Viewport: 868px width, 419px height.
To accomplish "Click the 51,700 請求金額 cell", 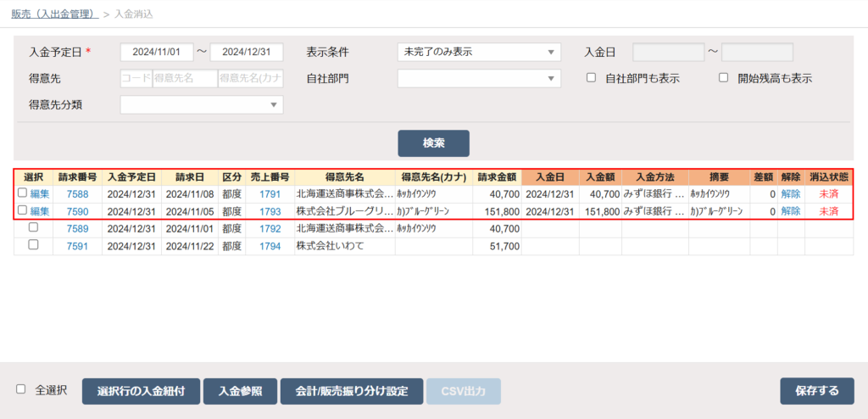I will [497, 246].
